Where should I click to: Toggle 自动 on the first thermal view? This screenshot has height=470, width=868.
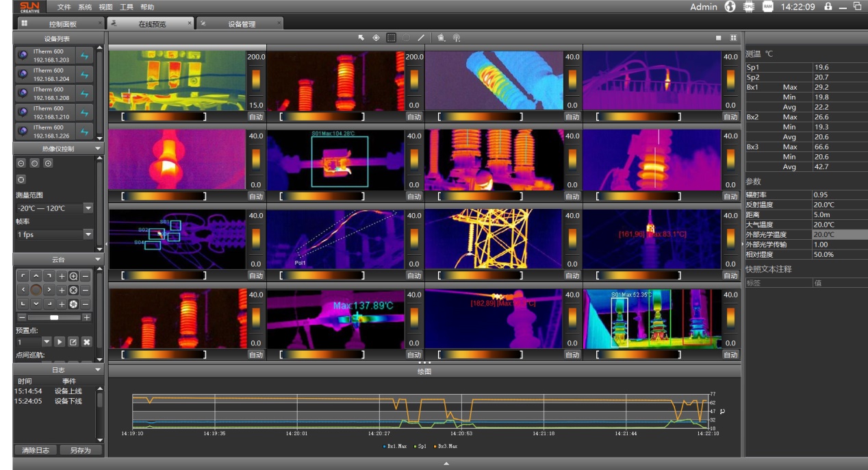coord(255,116)
